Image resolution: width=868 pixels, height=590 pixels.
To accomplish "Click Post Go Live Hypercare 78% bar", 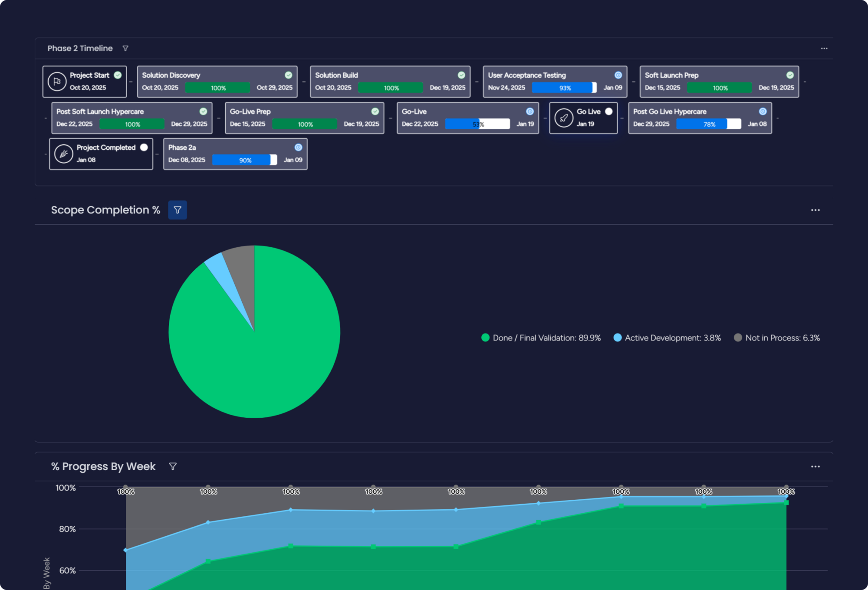I will coord(709,124).
